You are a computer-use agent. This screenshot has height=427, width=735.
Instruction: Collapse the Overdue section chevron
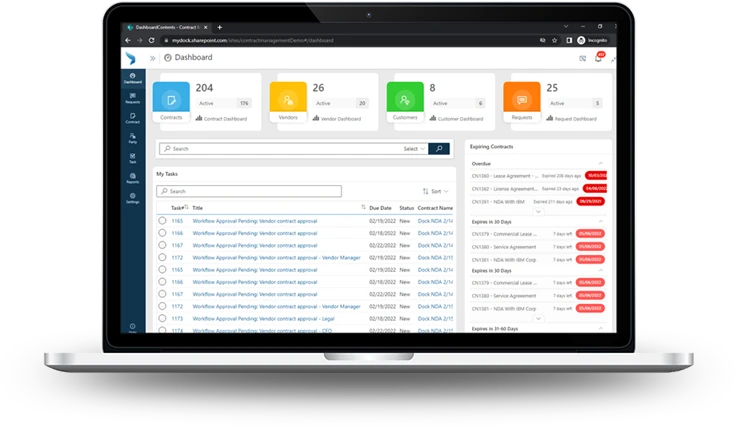tap(600, 163)
